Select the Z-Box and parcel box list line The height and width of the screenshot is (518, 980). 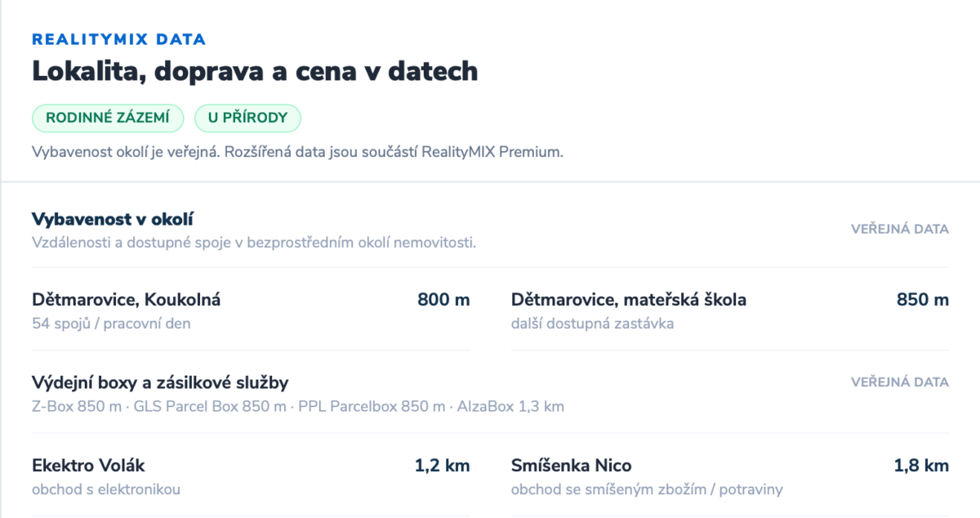(298, 406)
